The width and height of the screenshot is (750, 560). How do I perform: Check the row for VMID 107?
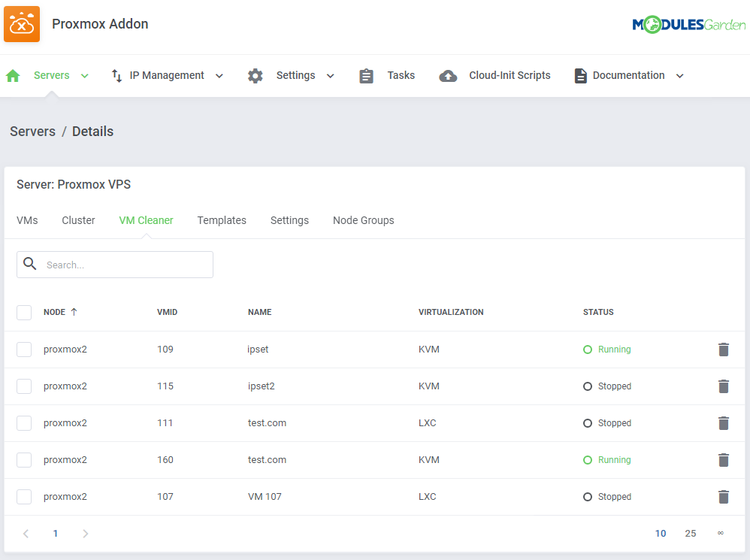point(24,497)
